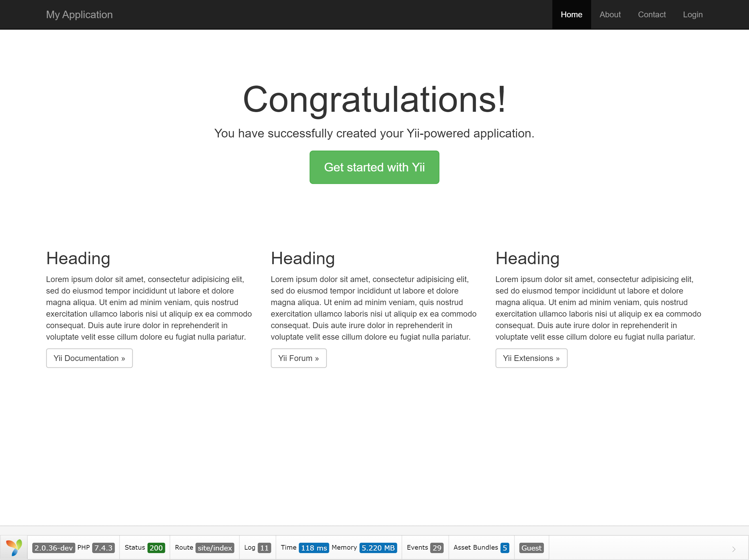
Task: Select the About navigation menu item
Action: coord(609,15)
